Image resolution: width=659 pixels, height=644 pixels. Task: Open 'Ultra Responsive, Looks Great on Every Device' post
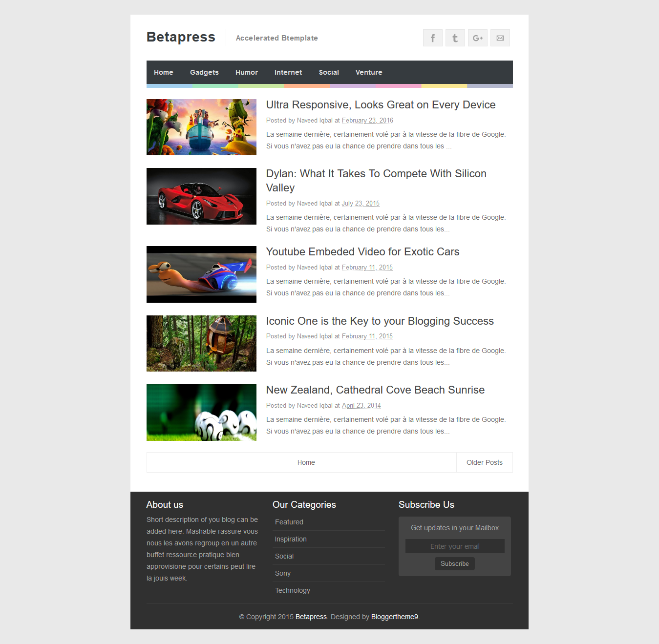coord(381,105)
